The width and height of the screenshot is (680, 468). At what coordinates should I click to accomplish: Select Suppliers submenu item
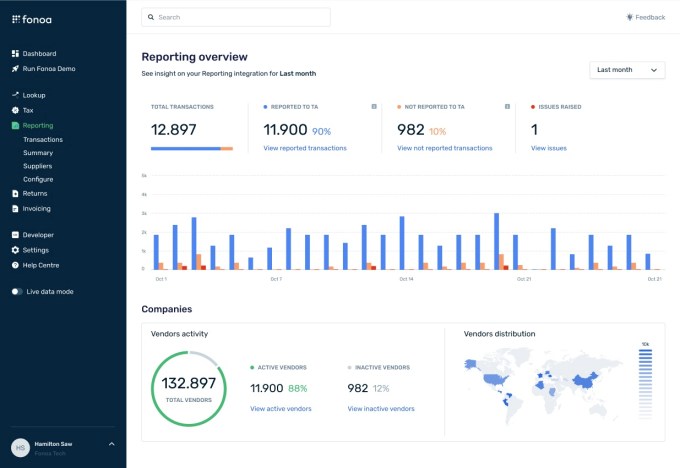(x=39, y=166)
